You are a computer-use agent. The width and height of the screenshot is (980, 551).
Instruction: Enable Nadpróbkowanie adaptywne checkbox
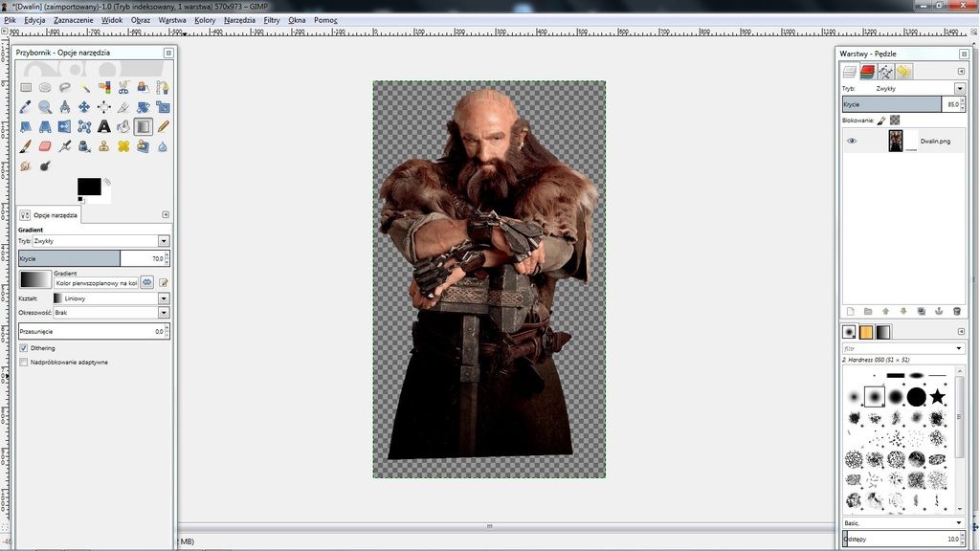pyautogui.click(x=24, y=363)
